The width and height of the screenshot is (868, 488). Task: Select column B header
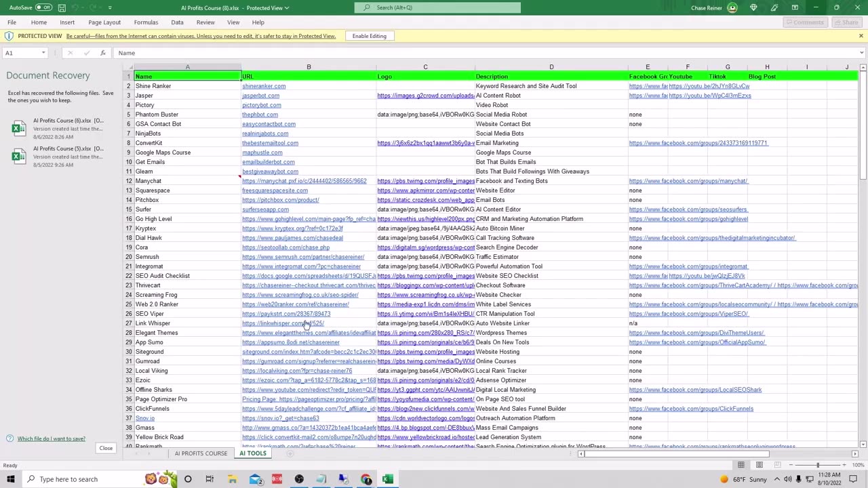309,67
